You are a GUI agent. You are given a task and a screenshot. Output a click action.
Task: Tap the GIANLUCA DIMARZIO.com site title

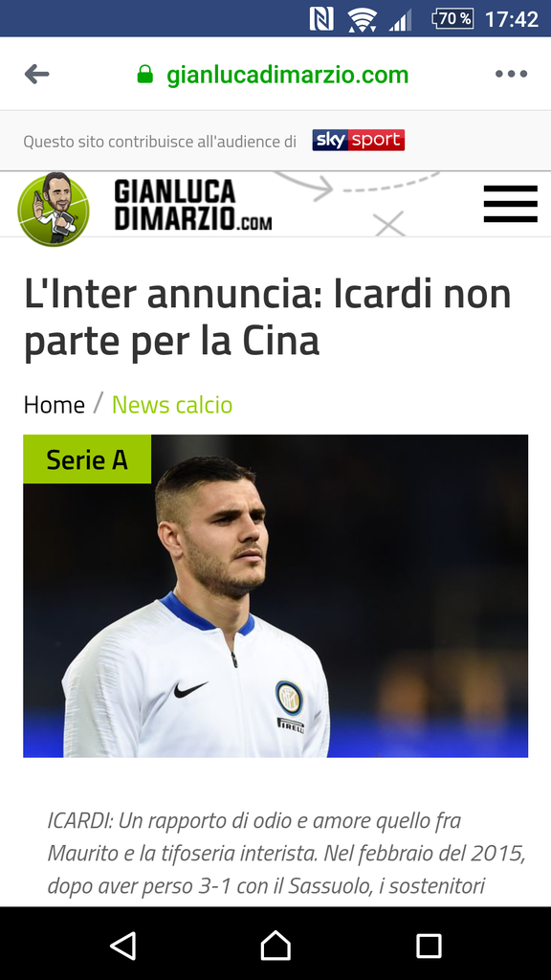click(193, 205)
